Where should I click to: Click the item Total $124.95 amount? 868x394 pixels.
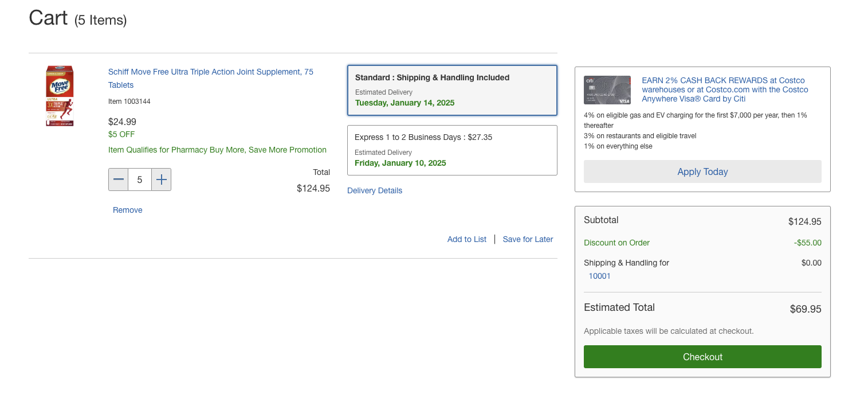(313, 188)
